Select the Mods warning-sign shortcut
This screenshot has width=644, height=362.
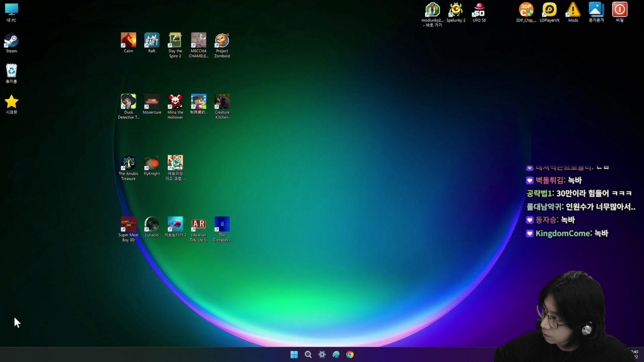pyautogui.click(x=573, y=12)
